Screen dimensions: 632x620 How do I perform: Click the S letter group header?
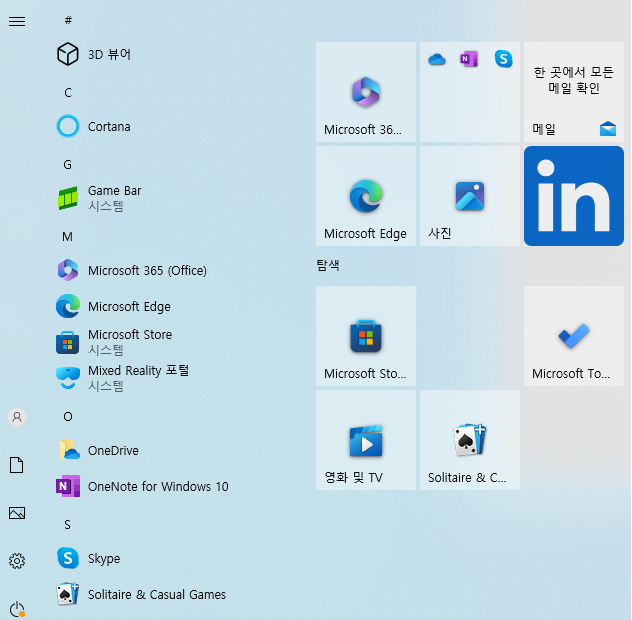click(67, 524)
